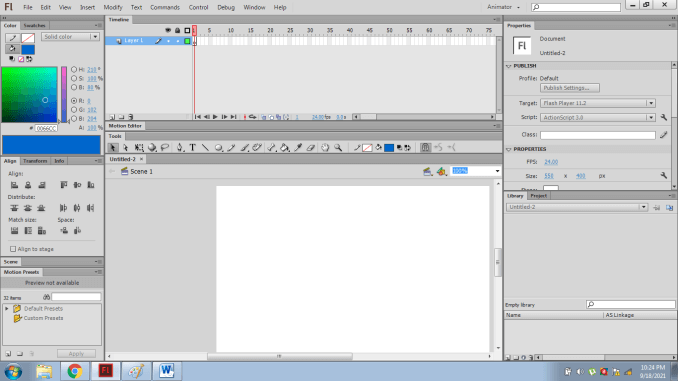Select the R red radio button
The image size is (678, 382).
(x=74, y=100)
